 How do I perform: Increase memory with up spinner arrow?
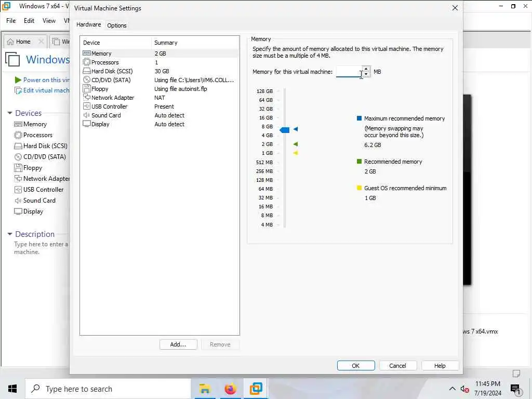(x=366, y=69)
